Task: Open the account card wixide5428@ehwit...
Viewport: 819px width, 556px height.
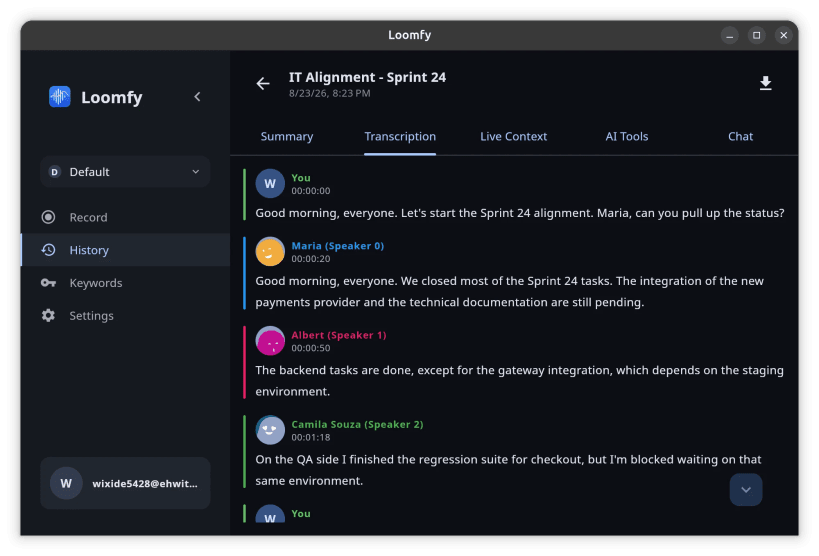Action: tap(125, 483)
